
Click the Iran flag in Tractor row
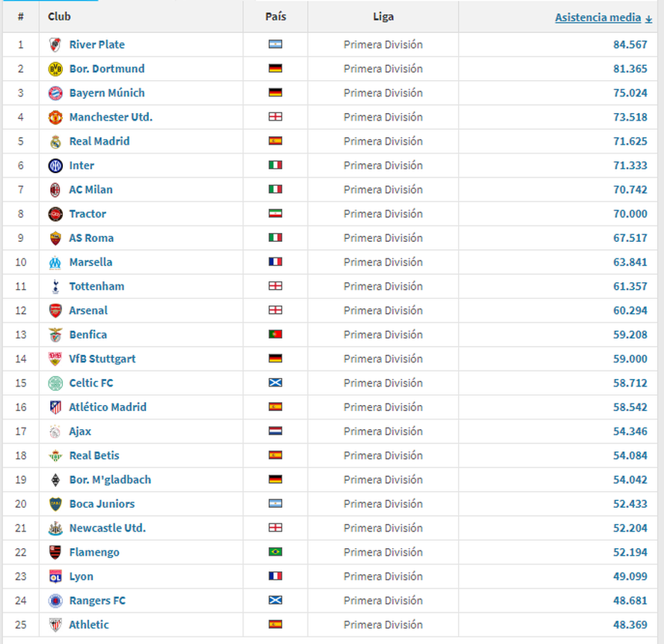pyautogui.click(x=275, y=213)
